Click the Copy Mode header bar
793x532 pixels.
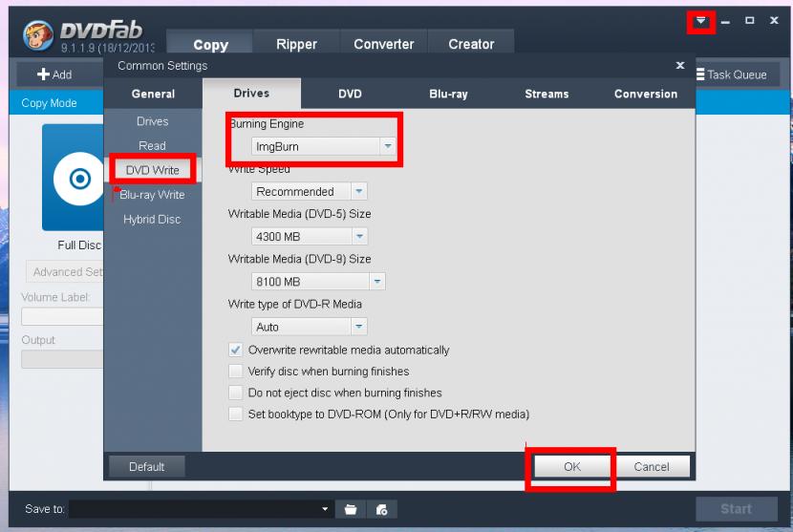[56, 102]
